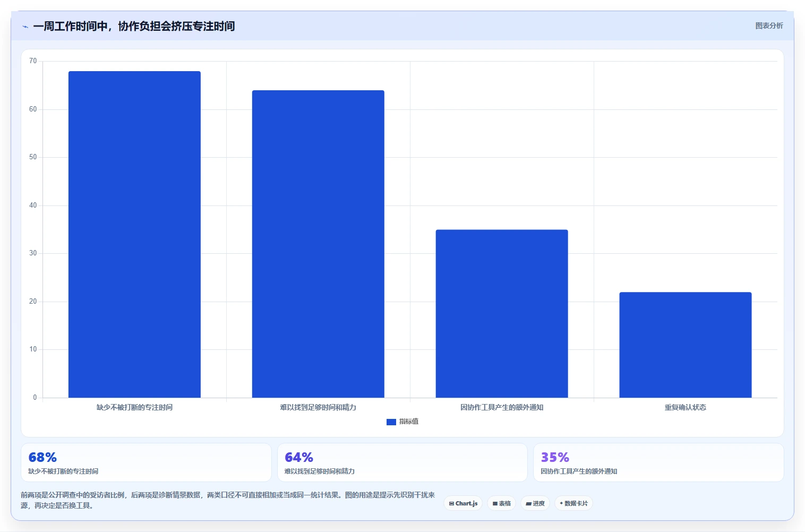Screen dimensions: 805x532
Task: Click the 图表分析 label in the header
Action: coord(769,25)
